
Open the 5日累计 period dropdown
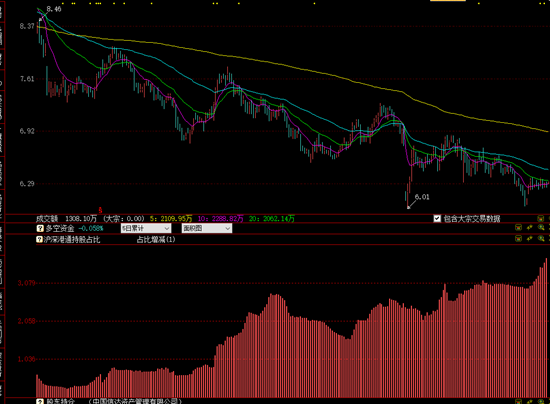(146, 229)
